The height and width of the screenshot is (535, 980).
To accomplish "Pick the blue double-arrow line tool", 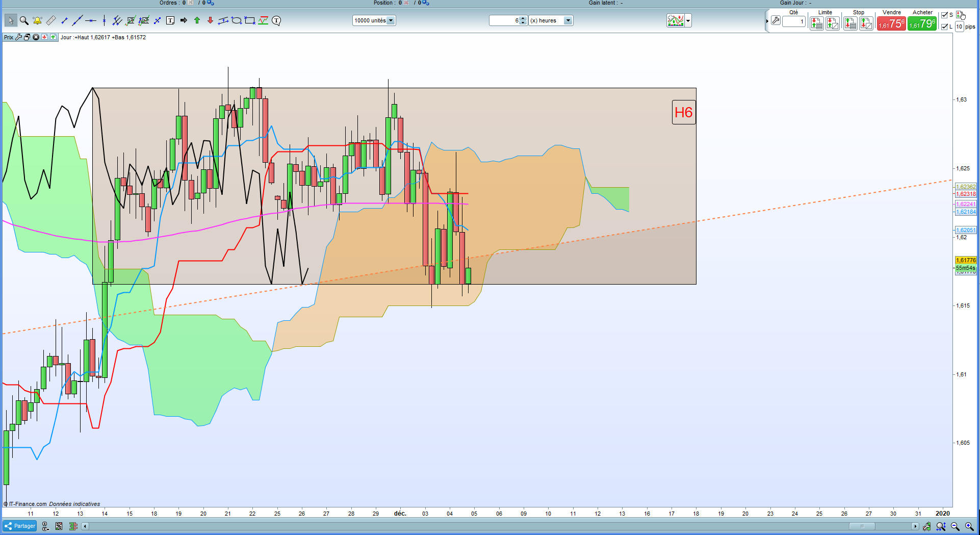I will pyautogui.click(x=157, y=20).
